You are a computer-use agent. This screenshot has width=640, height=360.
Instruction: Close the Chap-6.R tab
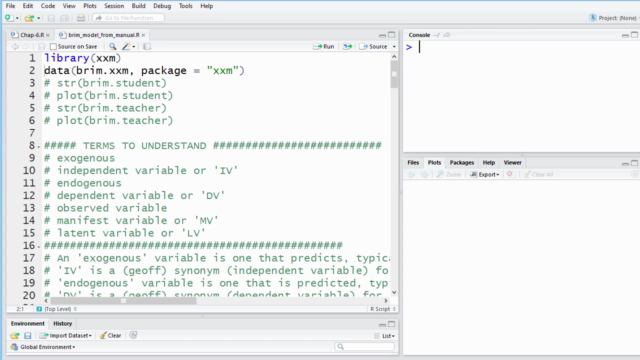tap(48, 36)
